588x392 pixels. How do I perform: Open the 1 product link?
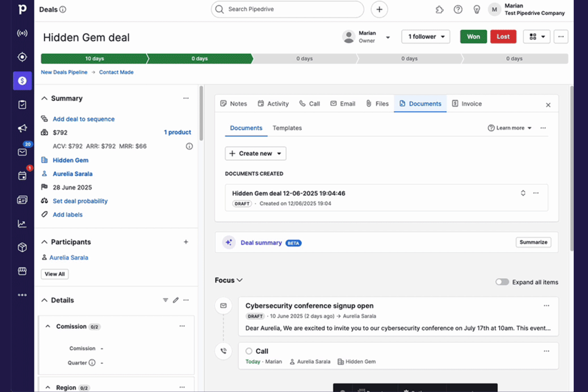tap(178, 132)
